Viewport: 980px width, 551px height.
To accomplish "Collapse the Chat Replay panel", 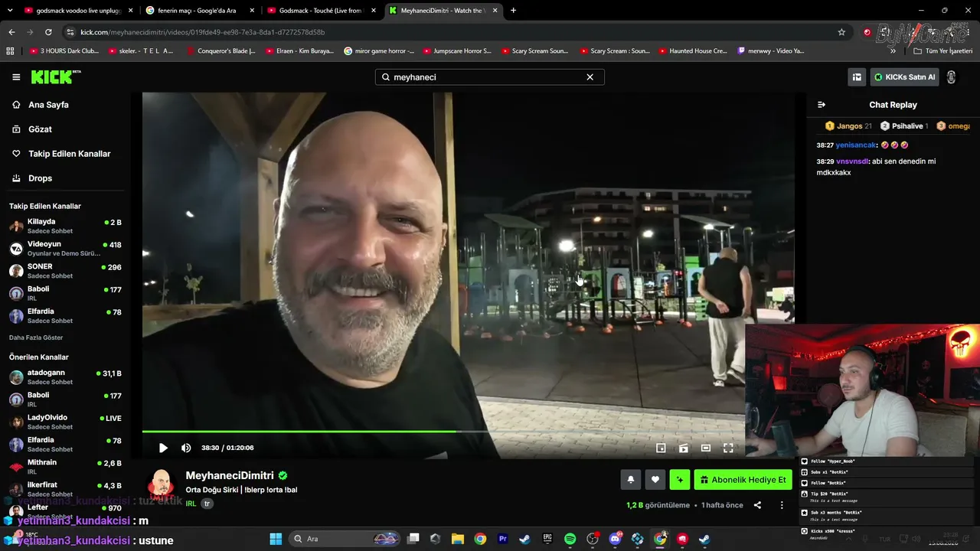I will [x=822, y=105].
